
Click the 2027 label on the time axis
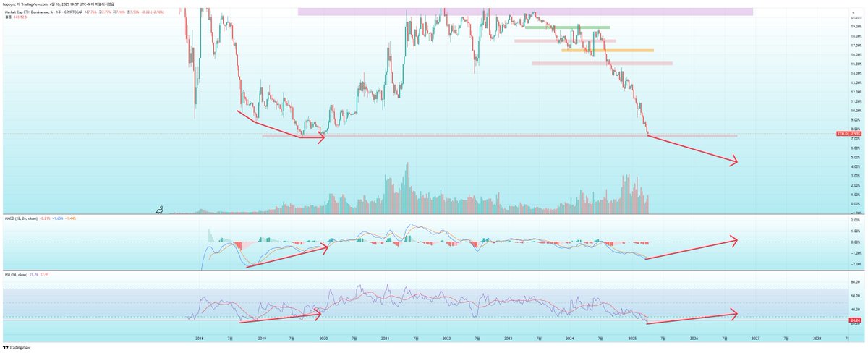756,337
